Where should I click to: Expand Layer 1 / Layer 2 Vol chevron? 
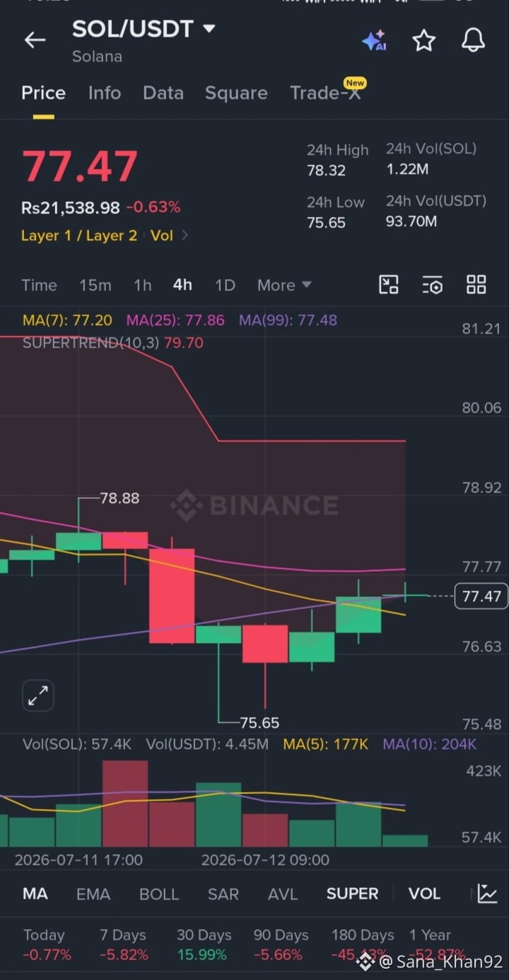point(185,235)
